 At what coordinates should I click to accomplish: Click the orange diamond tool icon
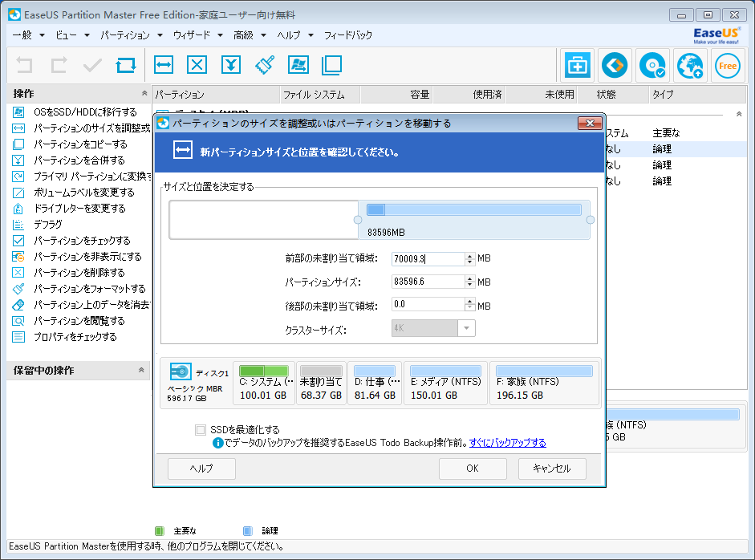[615, 66]
